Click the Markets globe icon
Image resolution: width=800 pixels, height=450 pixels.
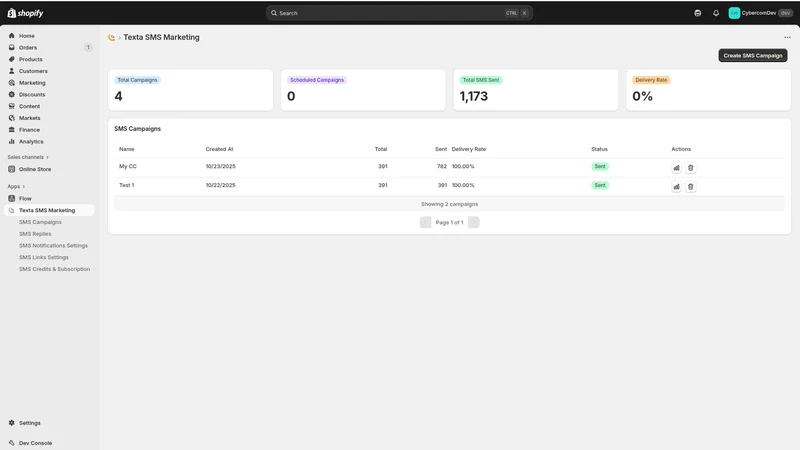pos(12,118)
